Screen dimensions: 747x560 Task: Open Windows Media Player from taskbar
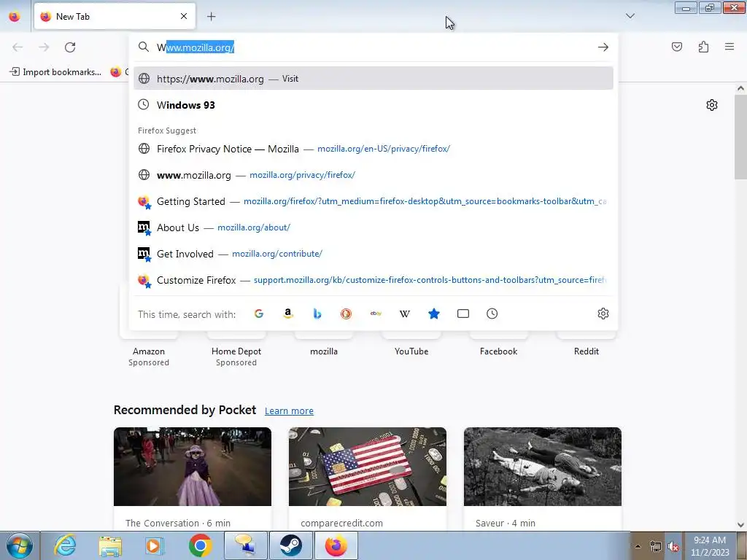pos(155,545)
